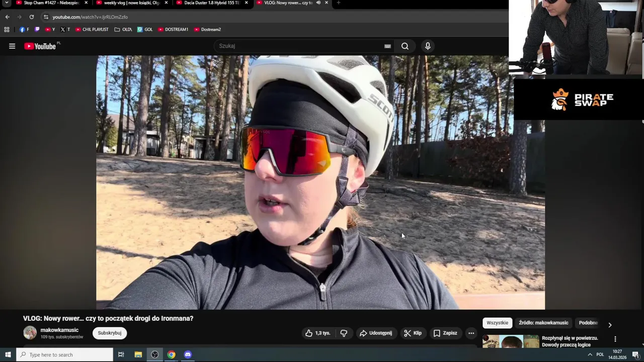Click the youtube.com address bar URL

click(90, 17)
